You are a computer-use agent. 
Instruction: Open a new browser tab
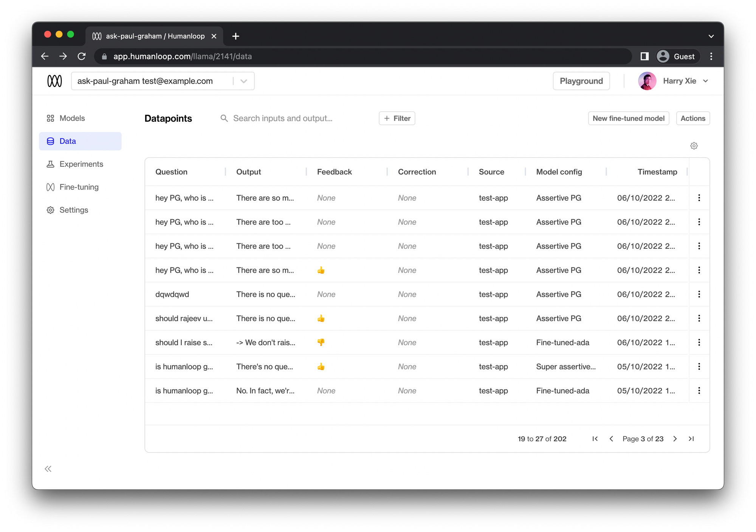tap(235, 36)
